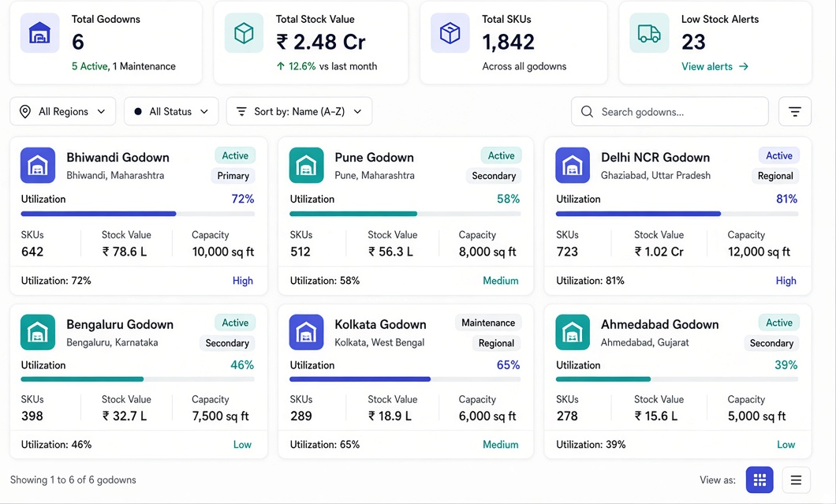Open the Pune Godown title
The height and width of the screenshot is (504, 836).
pos(375,157)
